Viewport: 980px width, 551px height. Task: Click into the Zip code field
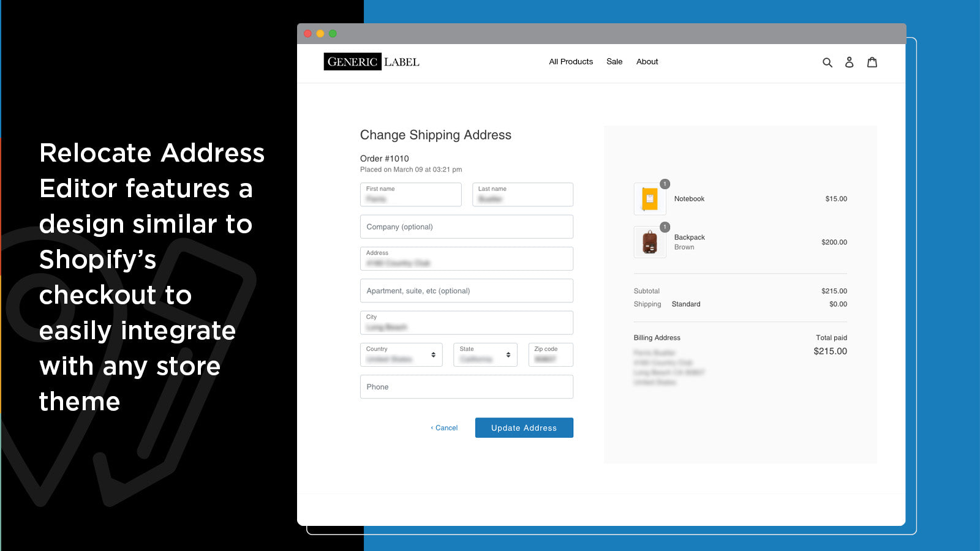(x=550, y=355)
